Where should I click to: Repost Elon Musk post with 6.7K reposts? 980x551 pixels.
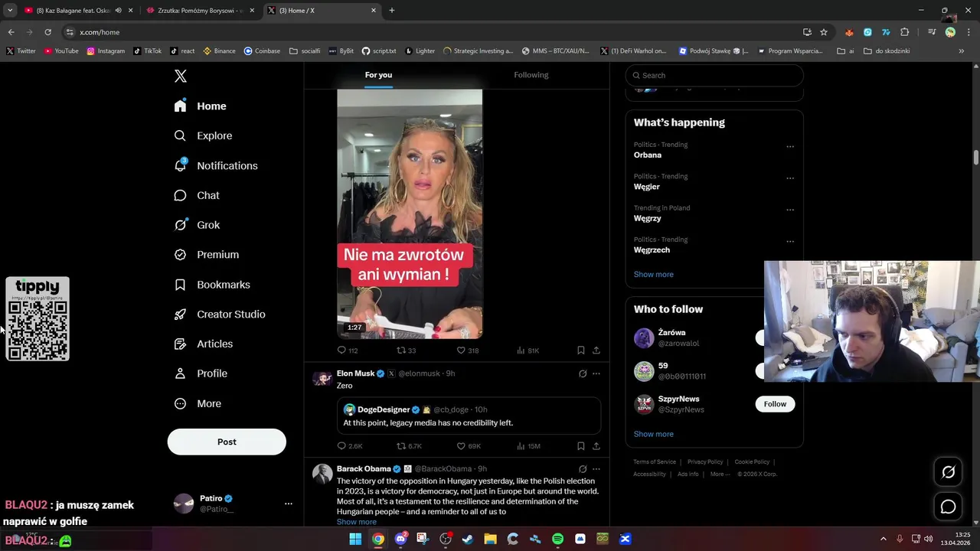pos(409,446)
